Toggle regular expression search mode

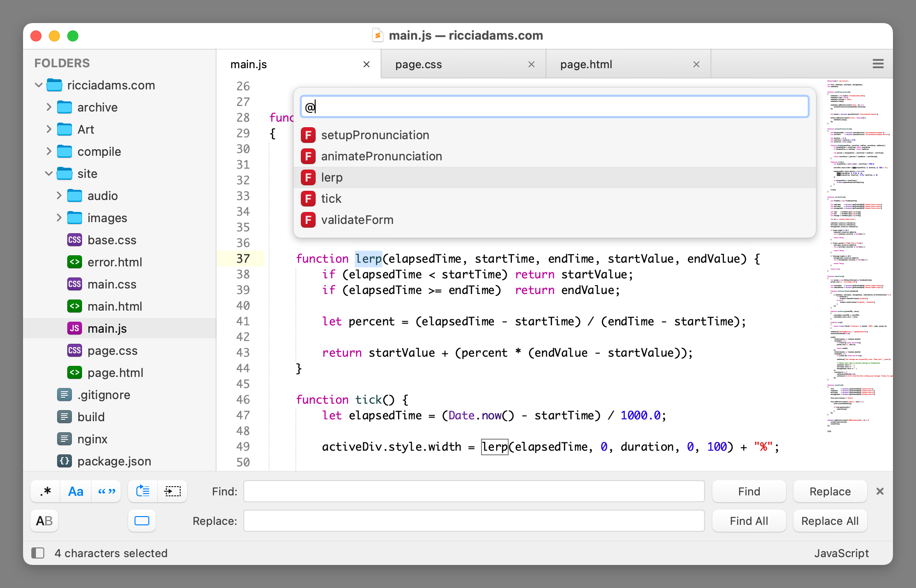[45, 491]
